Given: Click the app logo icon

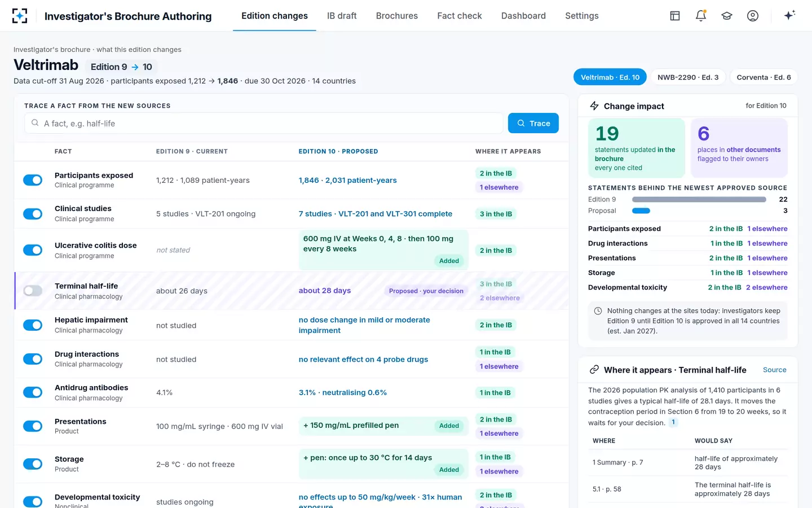Looking at the screenshot, I should 20,16.
